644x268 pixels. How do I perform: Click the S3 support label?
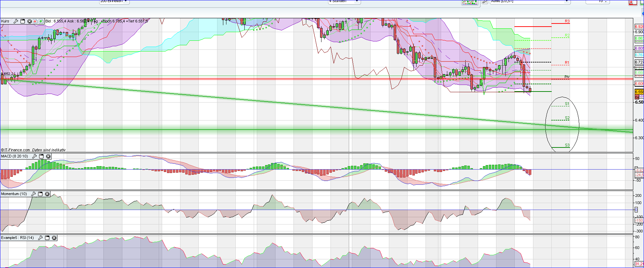[x=567, y=145]
